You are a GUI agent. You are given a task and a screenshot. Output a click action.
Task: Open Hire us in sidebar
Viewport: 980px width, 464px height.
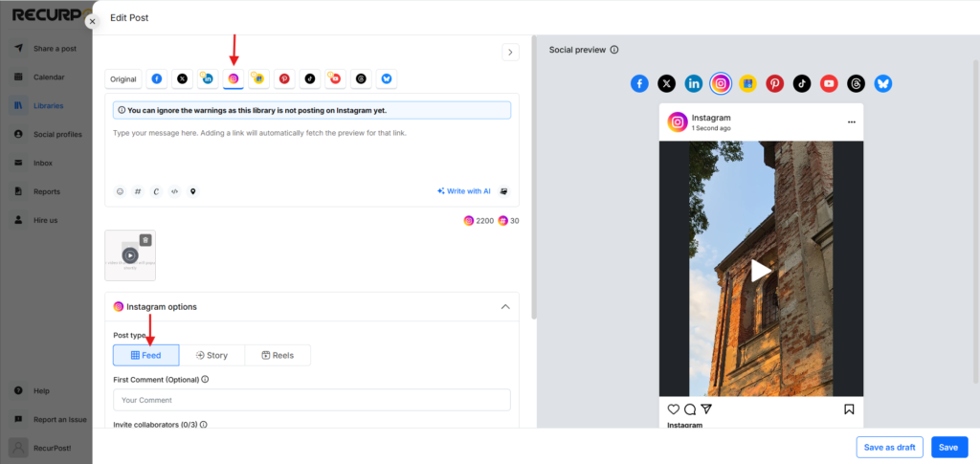[x=46, y=220]
